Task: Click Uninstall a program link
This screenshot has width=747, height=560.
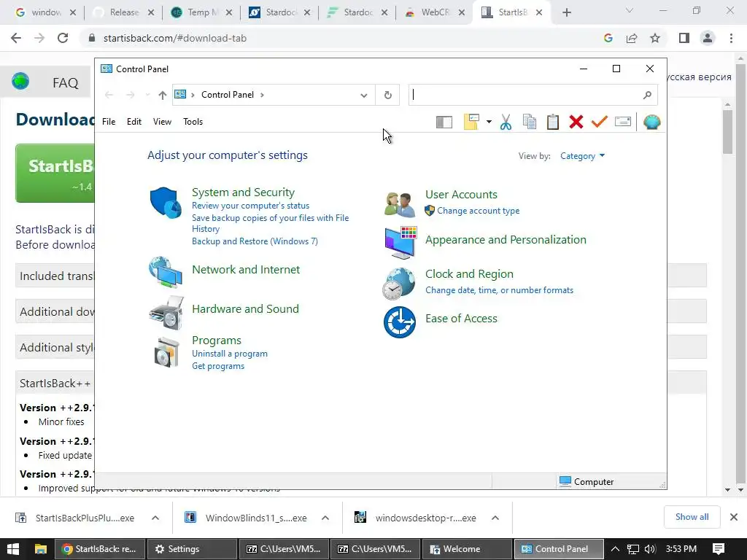Action: [x=230, y=354]
